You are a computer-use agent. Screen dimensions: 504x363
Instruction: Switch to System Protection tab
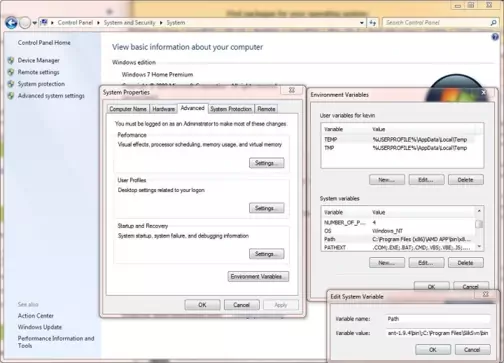click(231, 109)
